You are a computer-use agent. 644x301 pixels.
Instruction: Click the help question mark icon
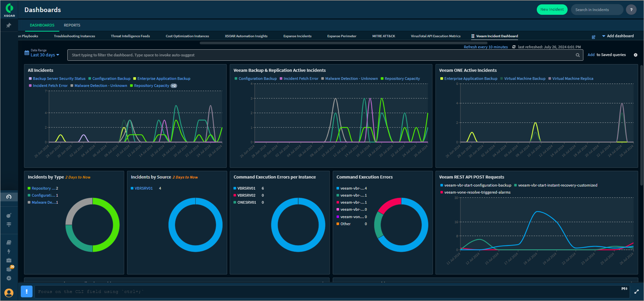[631, 10]
